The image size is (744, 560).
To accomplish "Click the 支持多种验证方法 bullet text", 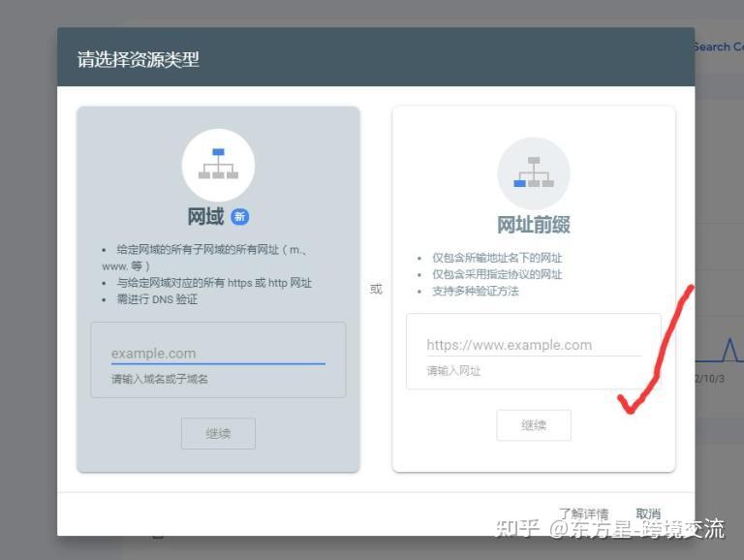I will [476, 292].
